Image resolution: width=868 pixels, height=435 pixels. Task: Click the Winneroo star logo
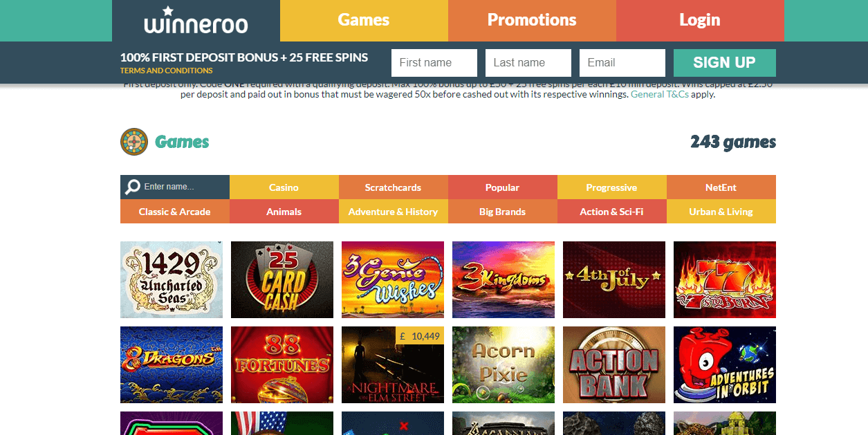click(196, 20)
